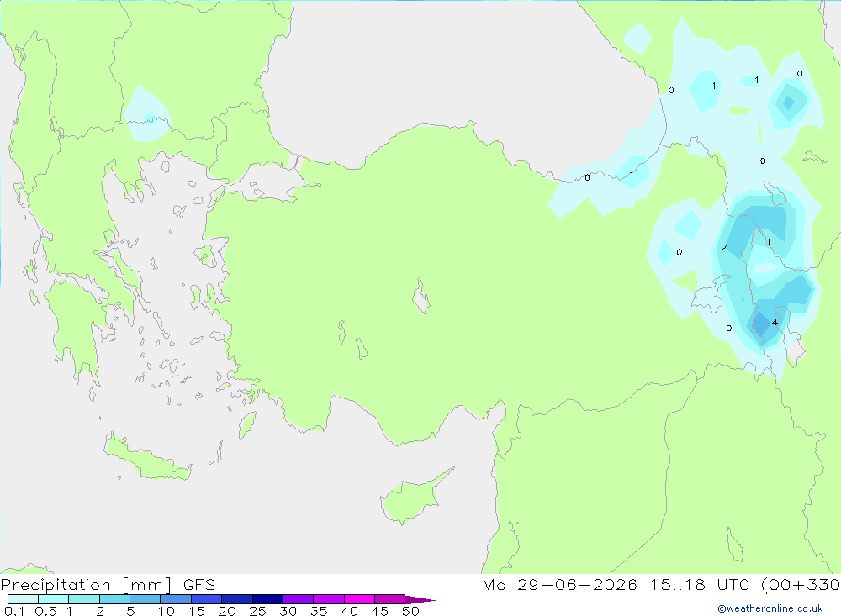The width and height of the screenshot is (841, 616).
Task: Click the 'Mo 29-06-2026' date text
Action: (x=559, y=584)
